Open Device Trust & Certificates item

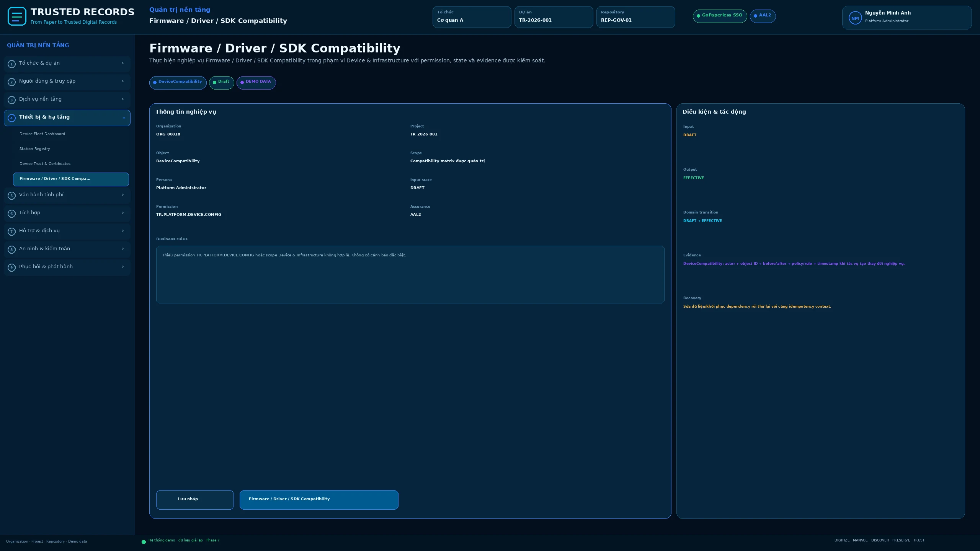click(71, 164)
